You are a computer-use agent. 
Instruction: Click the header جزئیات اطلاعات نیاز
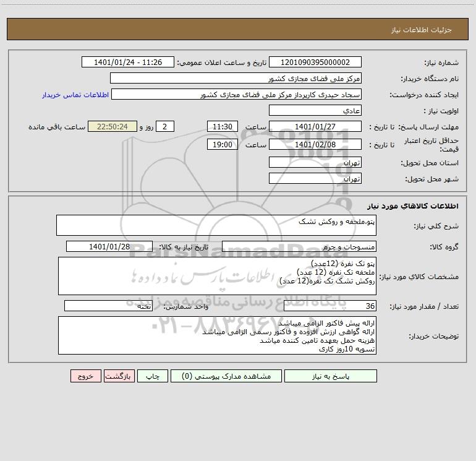(x=422, y=30)
